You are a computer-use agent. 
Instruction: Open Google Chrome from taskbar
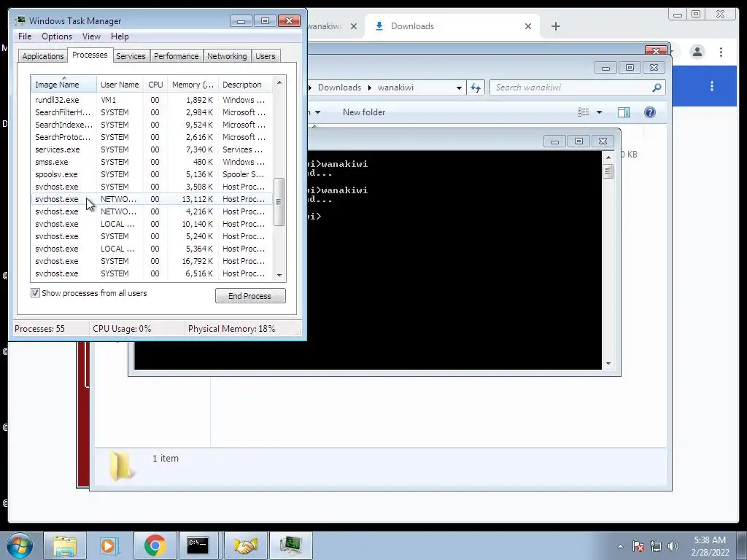pos(155,545)
